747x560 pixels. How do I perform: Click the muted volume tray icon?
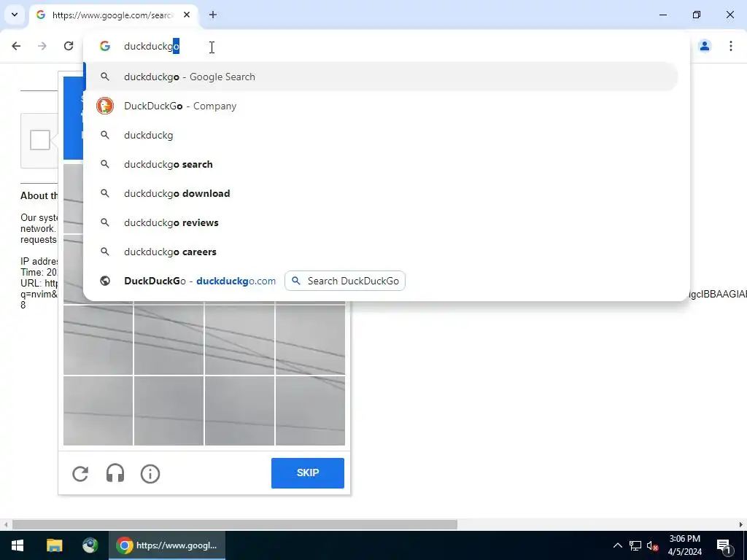653,545
